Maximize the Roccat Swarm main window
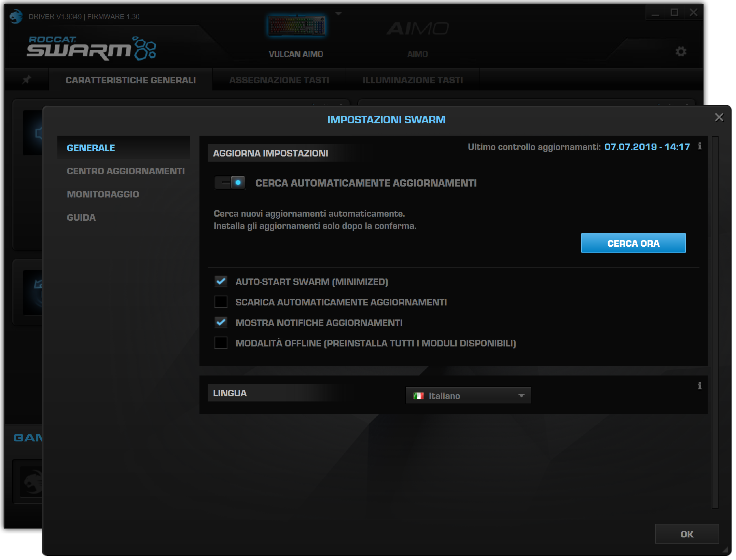Screen dimensions: 736x560 [x=674, y=13]
